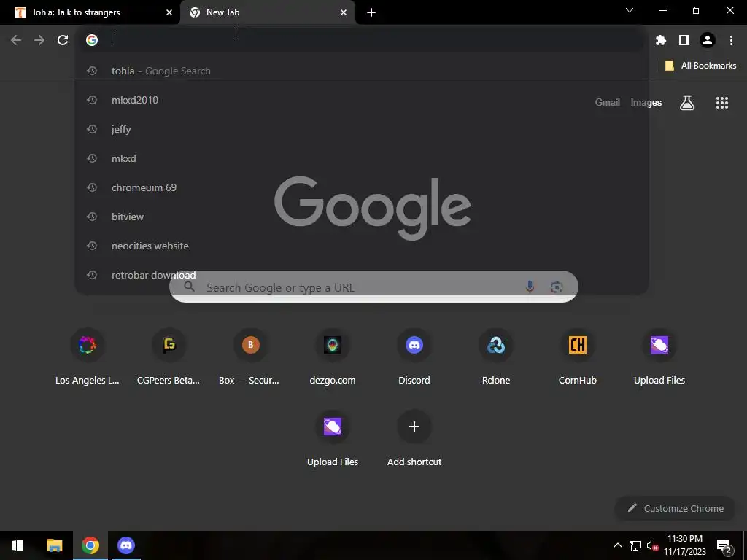Click the browser back arrow
This screenshot has width=747, height=560.
pos(16,40)
